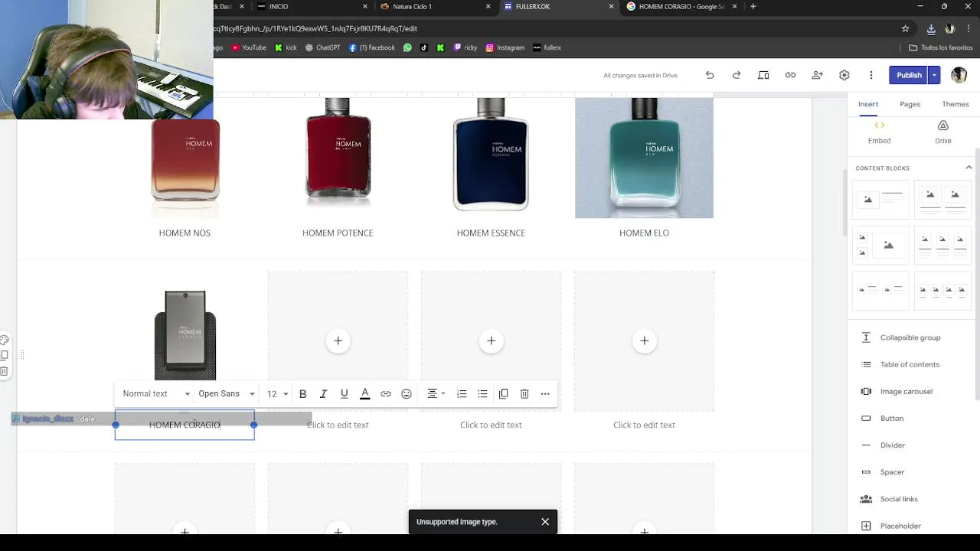Open share with others icon
The width and height of the screenshot is (980, 551).
817,75
